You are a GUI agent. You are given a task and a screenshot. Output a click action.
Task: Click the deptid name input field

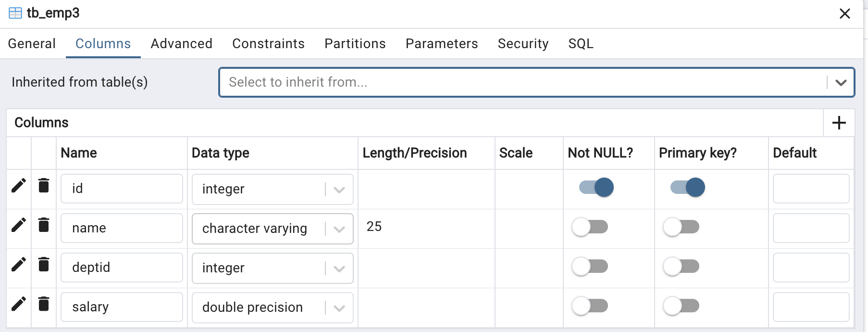tap(122, 268)
